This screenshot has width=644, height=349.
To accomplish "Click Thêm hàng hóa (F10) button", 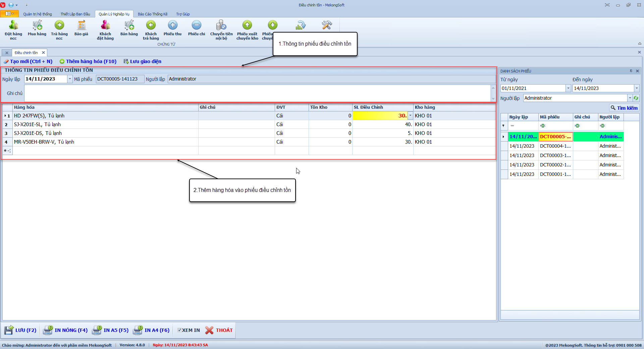I will pos(88,61).
